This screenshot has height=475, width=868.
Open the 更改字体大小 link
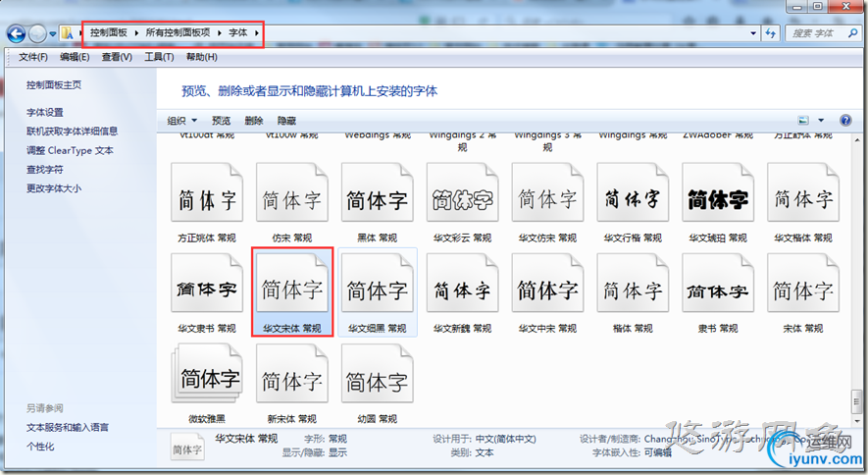[54, 188]
